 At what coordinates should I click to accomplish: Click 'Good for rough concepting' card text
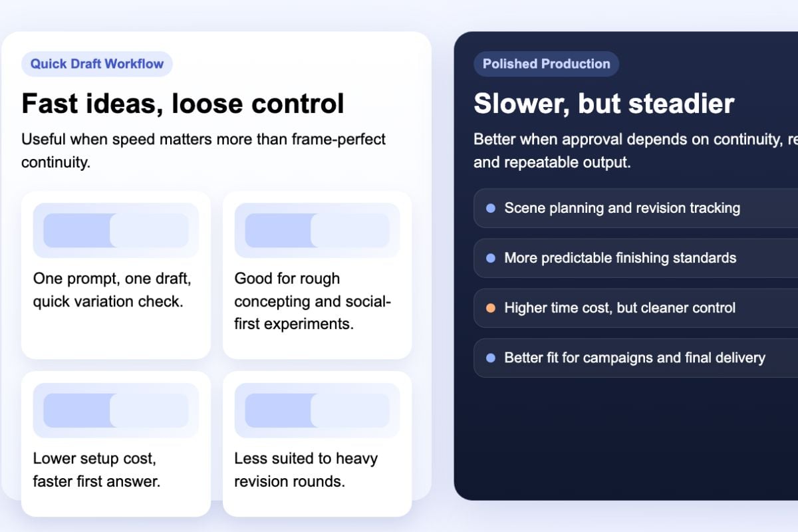313,301
